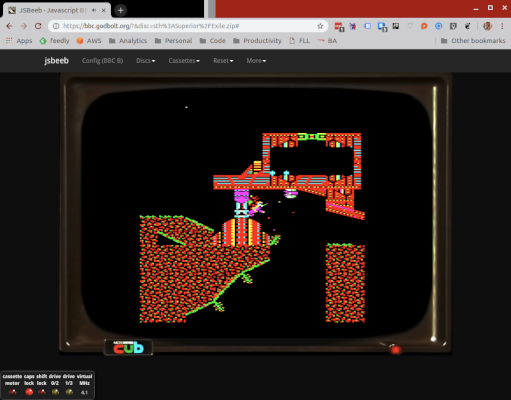Click the caps lock LED indicator

(x=29, y=392)
